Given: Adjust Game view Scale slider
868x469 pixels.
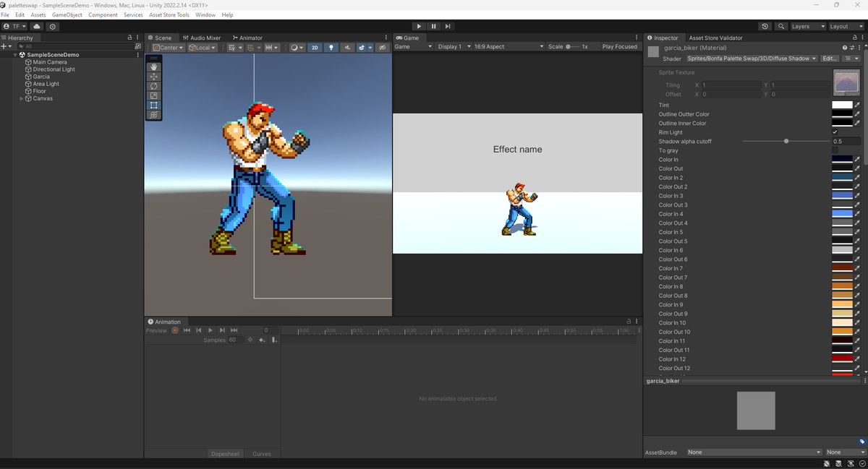Looking at the screenshot, I should [x=572, y=46].
